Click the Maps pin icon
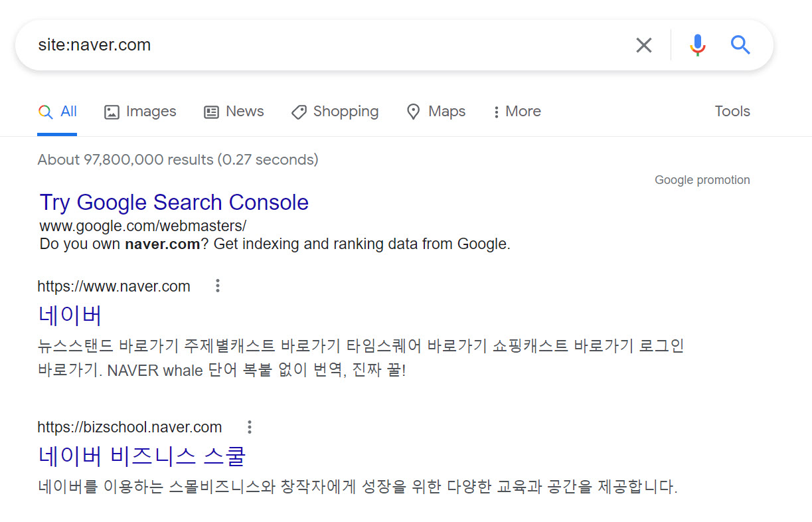This screenshot has height=522, width=812. tap(414, 112)
